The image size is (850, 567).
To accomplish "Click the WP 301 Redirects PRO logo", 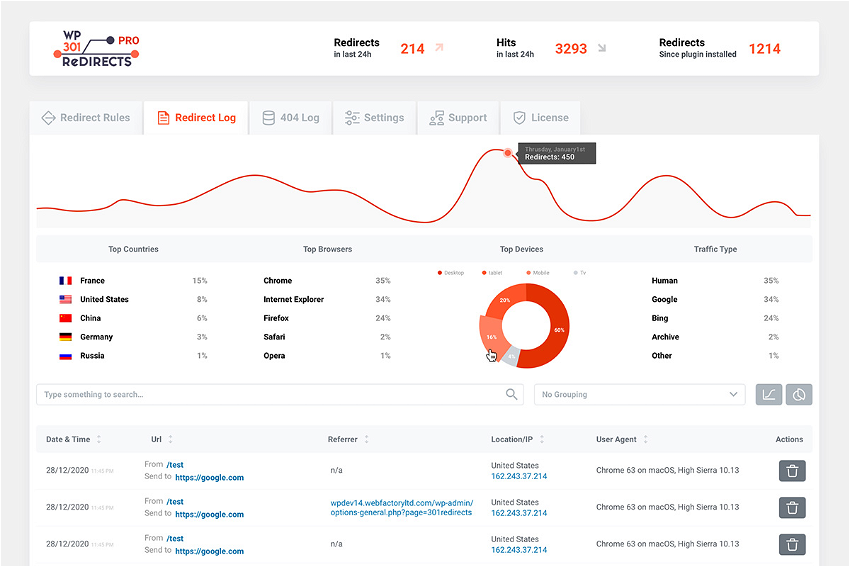I will coord(96,49).
